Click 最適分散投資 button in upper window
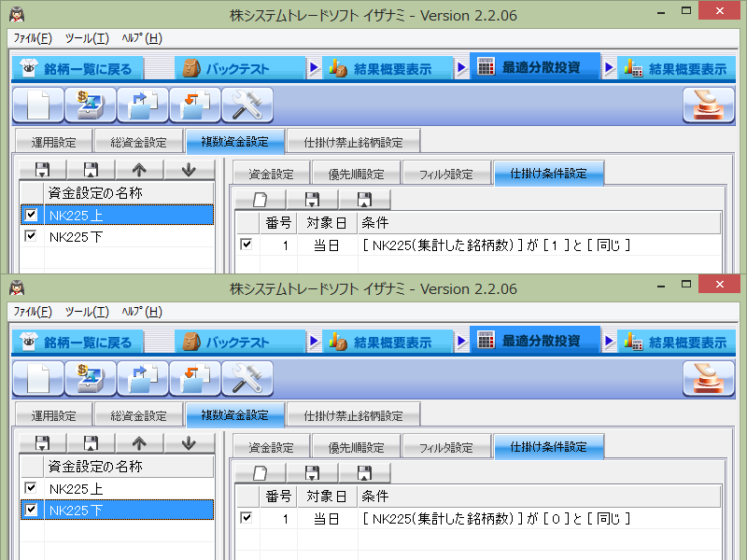This screenshot has width=747, height=560. click(534, 67)
